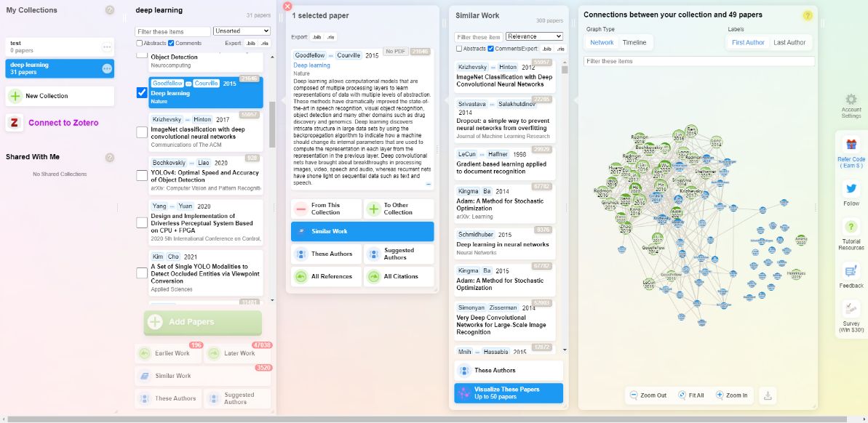Open the Relevance sort dropdown

coord(534,36)
